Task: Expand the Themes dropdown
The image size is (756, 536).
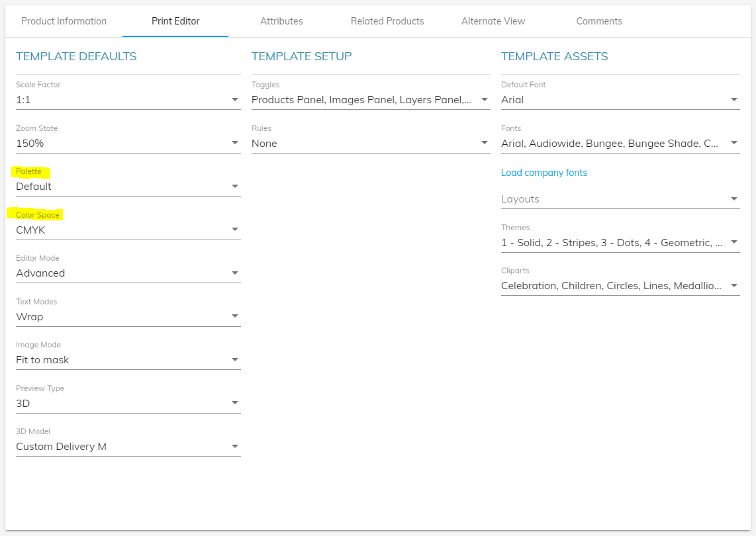Action: [x=620, y=242]
